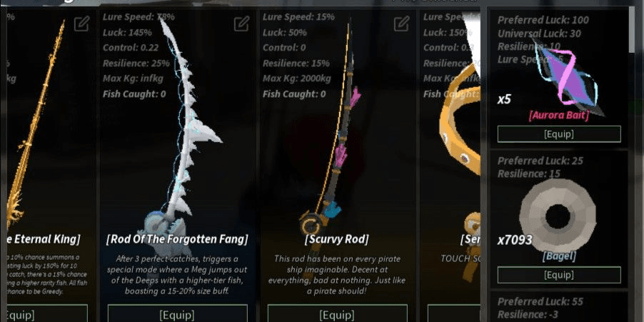Equip the Rod Of The Forgotten Fang

tap(178, 314)
